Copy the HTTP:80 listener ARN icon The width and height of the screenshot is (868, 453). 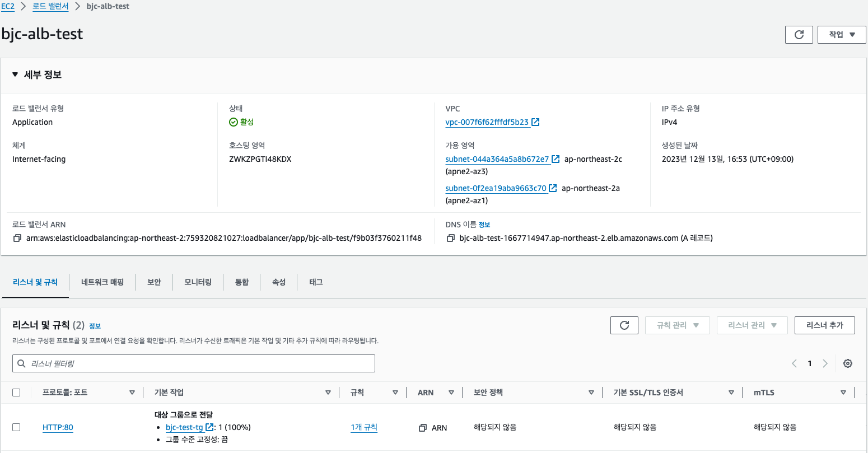(423, 428)
